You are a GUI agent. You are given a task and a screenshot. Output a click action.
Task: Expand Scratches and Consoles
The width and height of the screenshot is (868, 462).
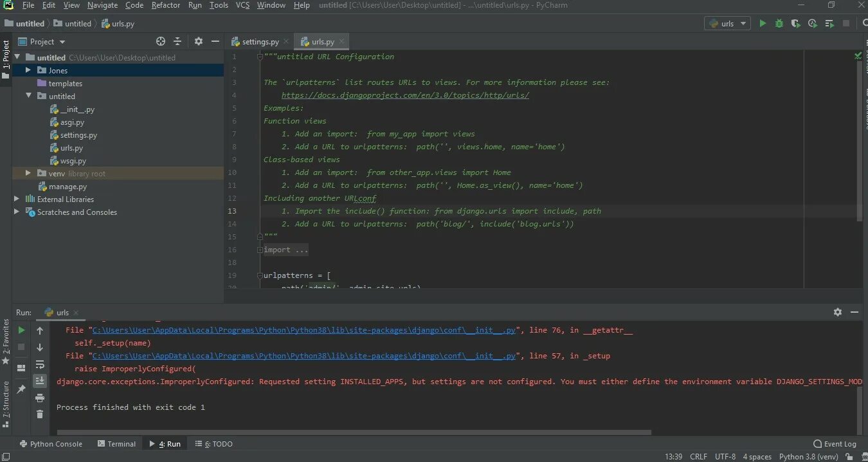click(17, 212)
